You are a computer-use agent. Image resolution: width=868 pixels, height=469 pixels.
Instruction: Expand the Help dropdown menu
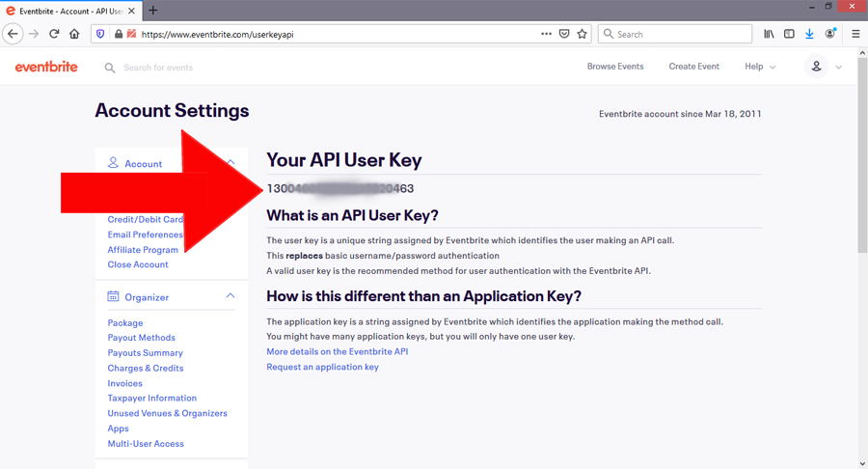click(760, 67)
